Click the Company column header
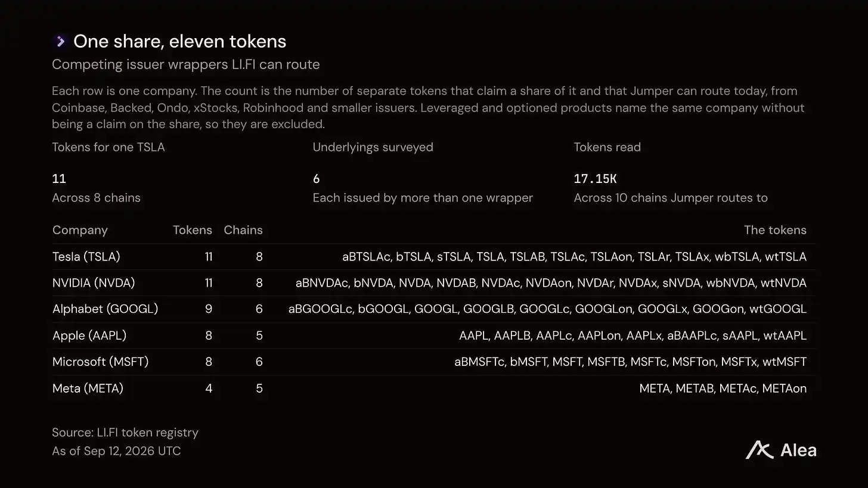 point(80,231)
